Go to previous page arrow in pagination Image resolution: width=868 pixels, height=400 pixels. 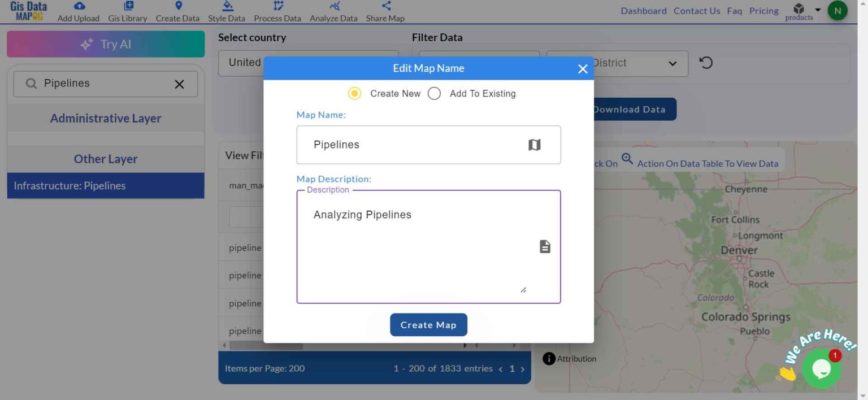coord(500,369)
